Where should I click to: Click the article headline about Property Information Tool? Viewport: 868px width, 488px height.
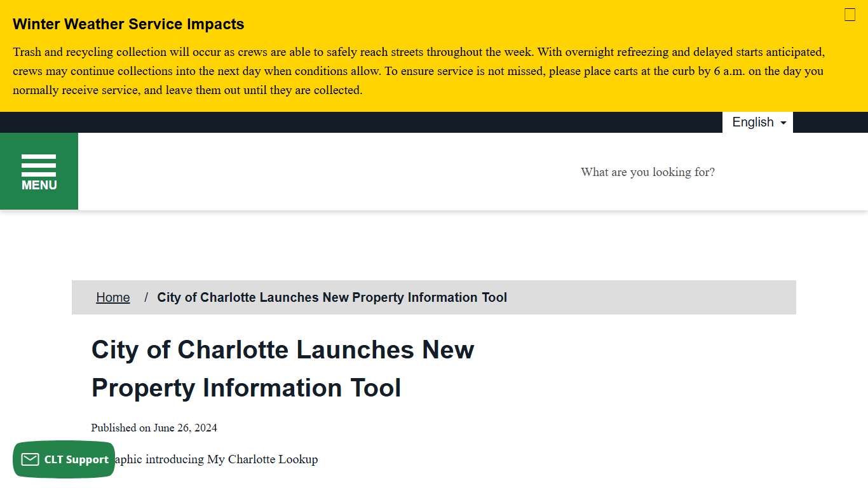[x=283, y=369]
